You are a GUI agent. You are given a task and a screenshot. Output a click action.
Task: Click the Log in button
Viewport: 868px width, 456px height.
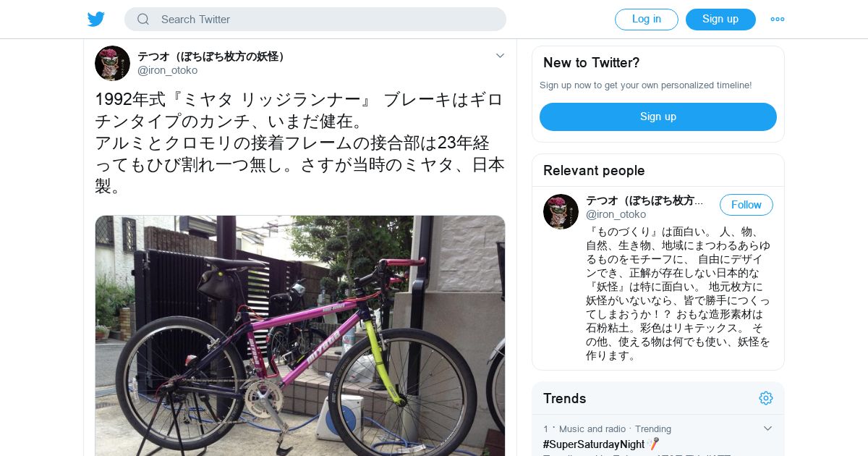coord(647,20)
